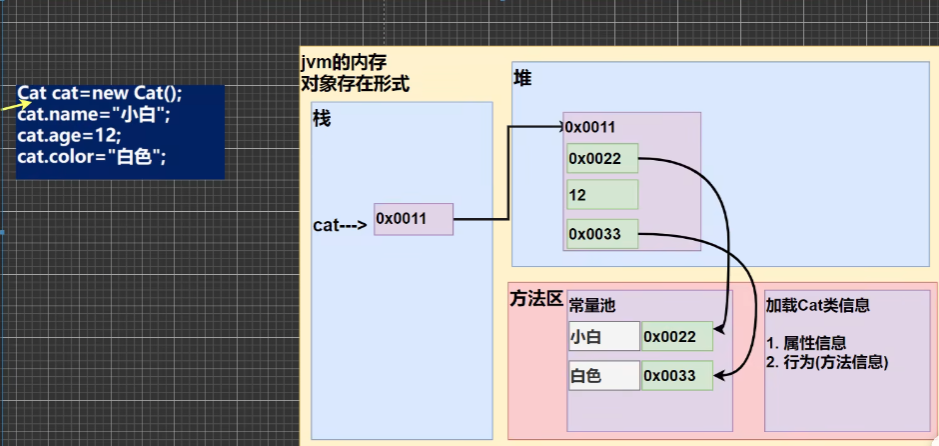
Task: Click the "cat--->" reference label
Action: (340, 225)
